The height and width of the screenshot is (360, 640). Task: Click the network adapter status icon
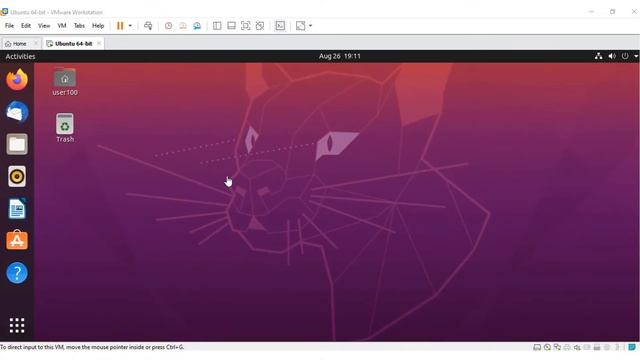[557, 347]
